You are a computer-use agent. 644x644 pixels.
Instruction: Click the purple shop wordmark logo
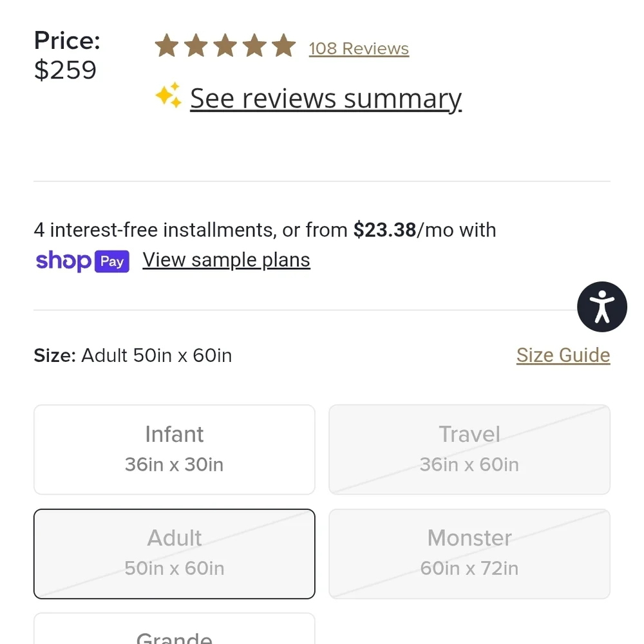coord(63,261)
